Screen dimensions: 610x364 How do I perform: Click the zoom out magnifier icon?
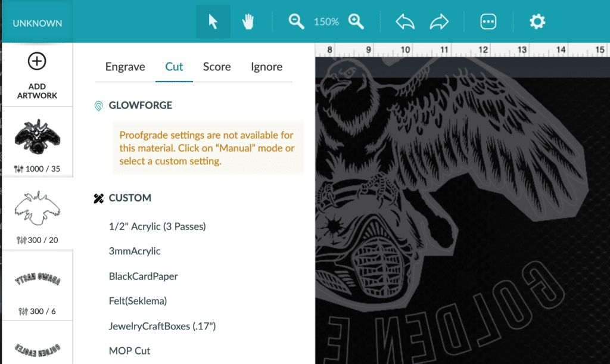[x=297, y=21]
